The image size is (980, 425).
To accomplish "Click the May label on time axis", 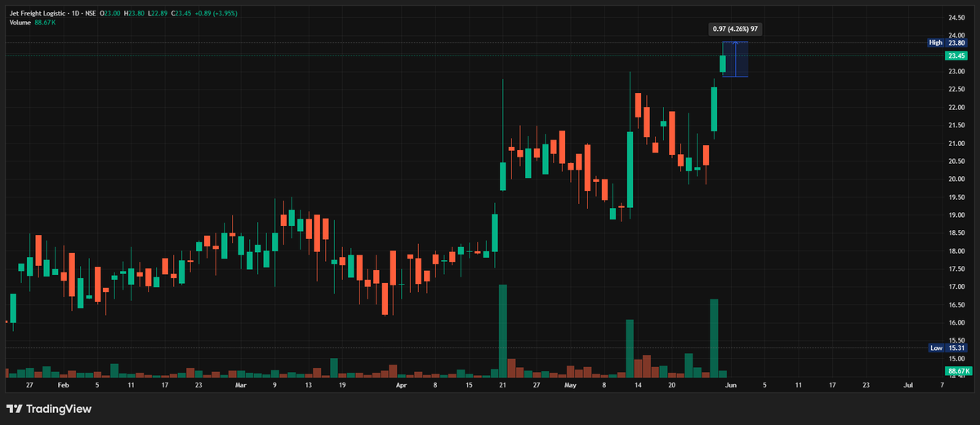I will pos(571,383).
